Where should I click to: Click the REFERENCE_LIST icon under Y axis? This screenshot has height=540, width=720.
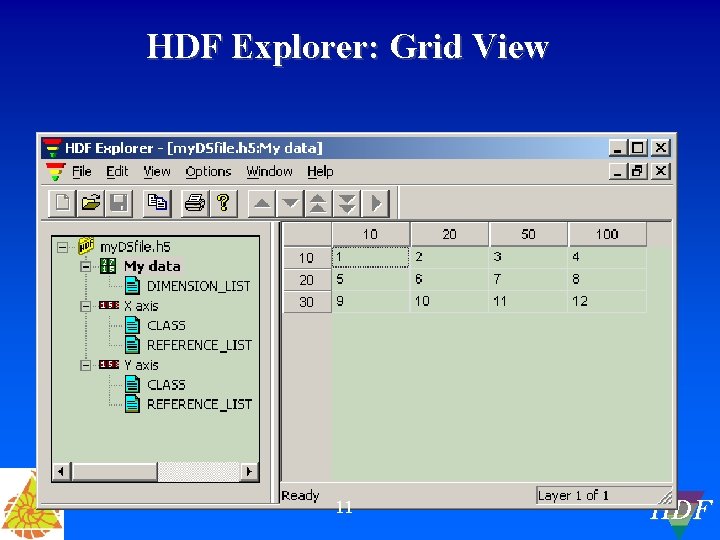(x=132, y=404)
